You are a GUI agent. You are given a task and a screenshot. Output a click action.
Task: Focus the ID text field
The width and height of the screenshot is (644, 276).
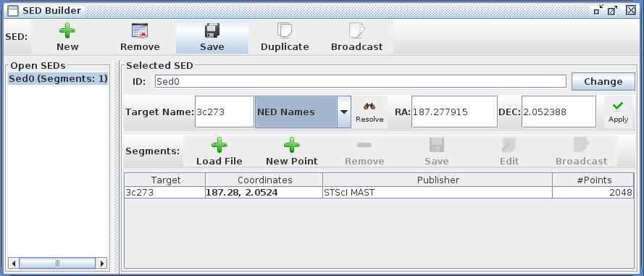tap(361, 81)
